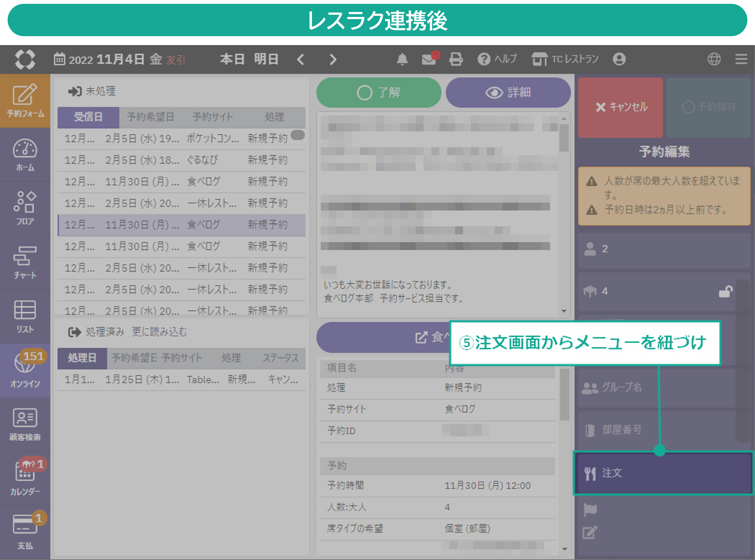Click the 予約時間 value 11月30日 (月) 12:00

488,486
